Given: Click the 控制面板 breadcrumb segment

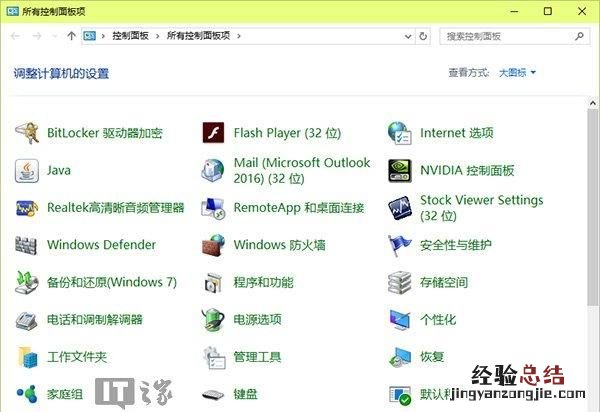Looking at the screenshot, I should (130, 36).
